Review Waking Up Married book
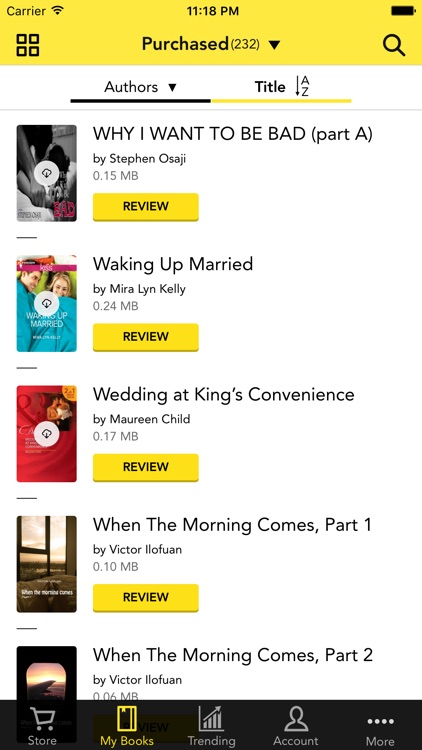This screenshot has height=750, width=422. [x=145, y=337]
